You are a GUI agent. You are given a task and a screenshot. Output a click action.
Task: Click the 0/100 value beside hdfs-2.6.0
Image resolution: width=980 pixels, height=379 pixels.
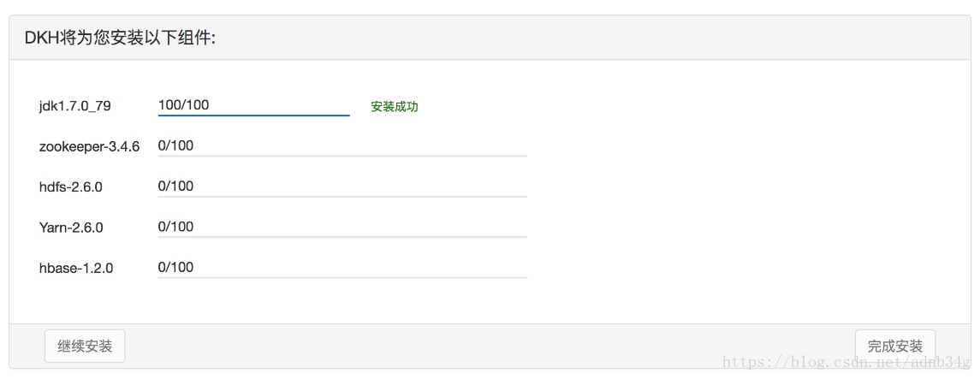pos(176,186)
